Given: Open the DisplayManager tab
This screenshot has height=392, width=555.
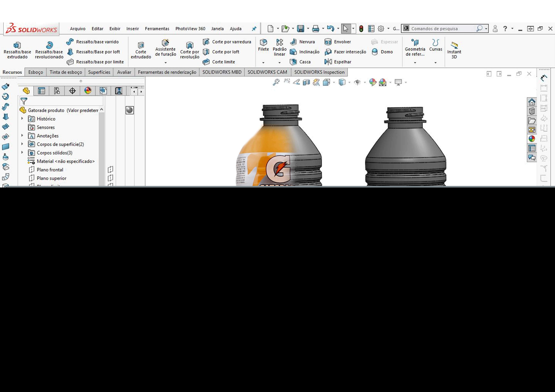Looking at the screenshot, I should tap(88, 91).
